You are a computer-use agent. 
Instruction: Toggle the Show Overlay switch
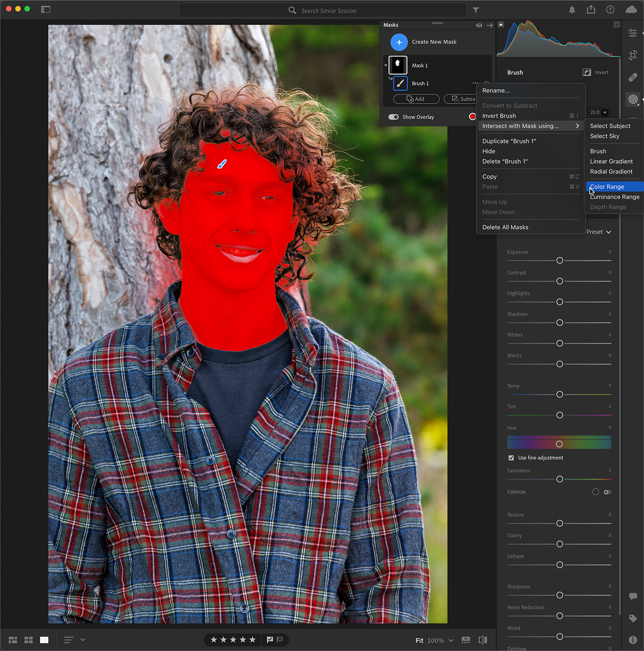coord(394,116)
